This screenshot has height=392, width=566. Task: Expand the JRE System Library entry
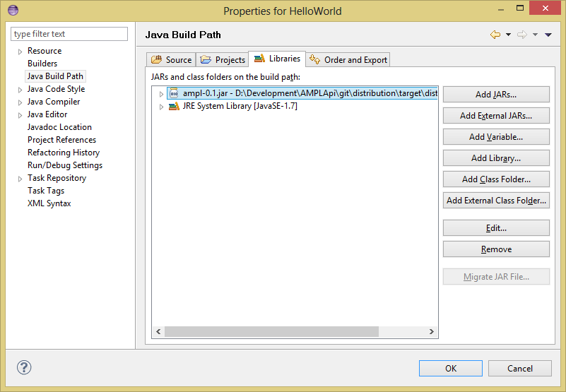[161, 107]
